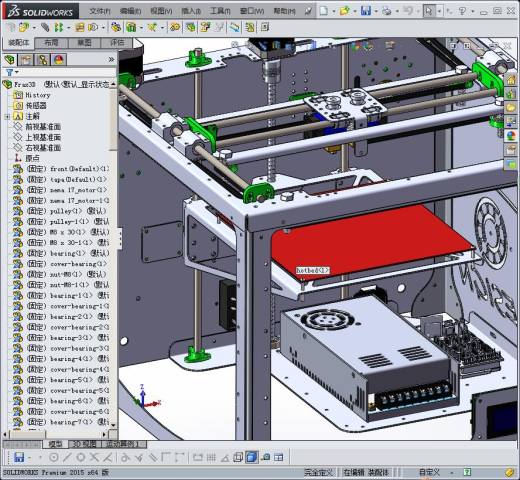Open dropdown arrow next to Help icon
The width and height of the screenshot is (520, 480).
tap(472, 11)
